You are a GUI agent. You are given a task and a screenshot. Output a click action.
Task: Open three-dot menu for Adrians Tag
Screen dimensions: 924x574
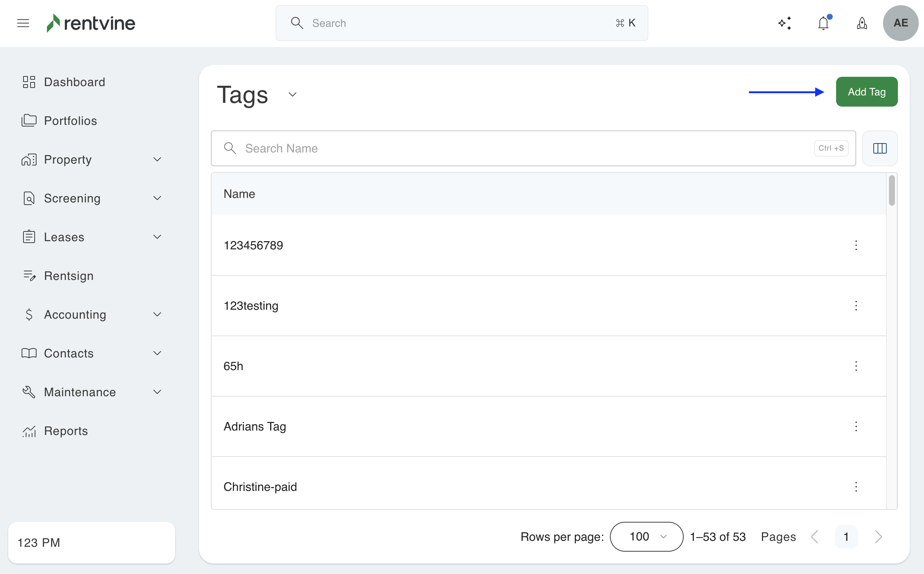pyautogui.click(x=856, y=426)
